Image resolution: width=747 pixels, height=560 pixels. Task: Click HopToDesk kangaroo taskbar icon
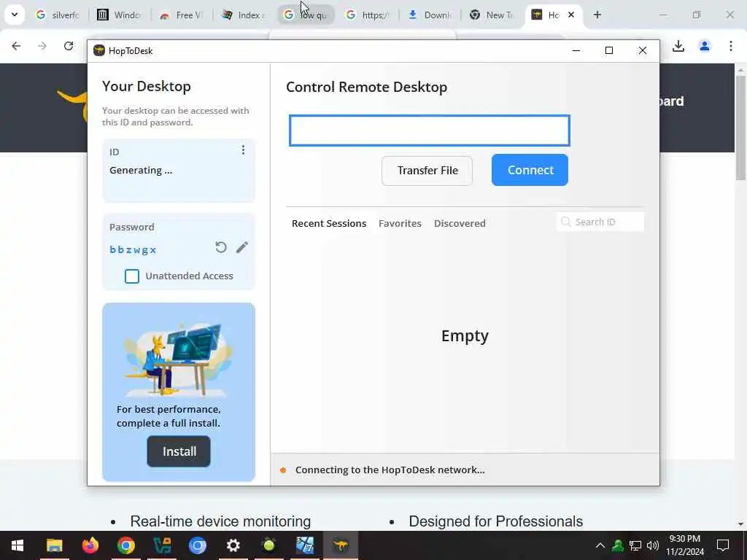tap(341, 545)
